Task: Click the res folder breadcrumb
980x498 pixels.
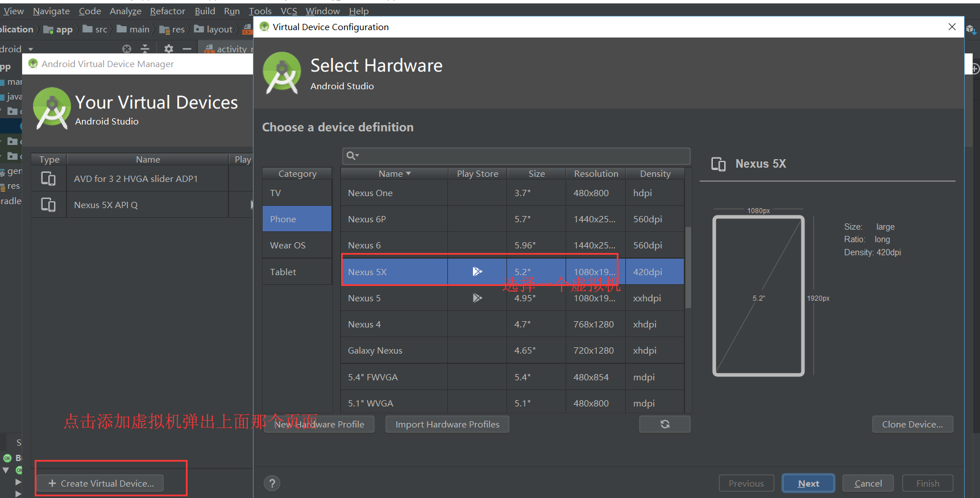Action: (172, 30)
